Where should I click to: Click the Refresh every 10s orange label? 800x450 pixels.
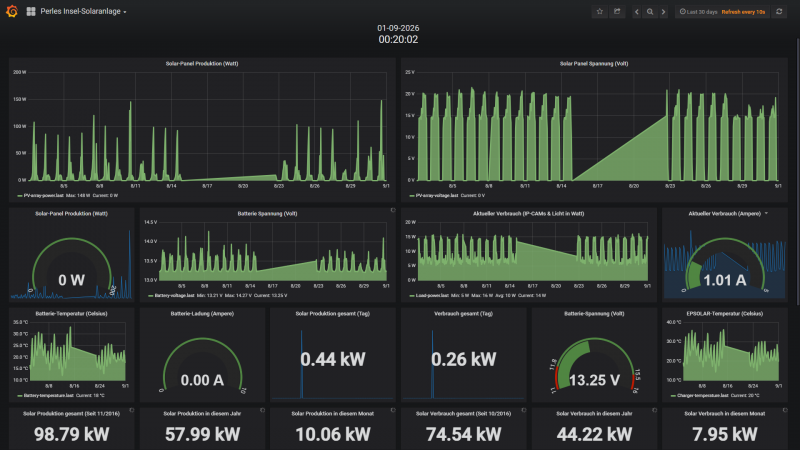tap(743, 12)
